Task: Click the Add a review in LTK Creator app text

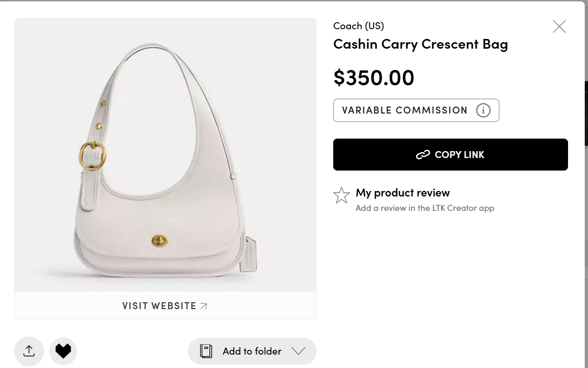Action: pyautogui.click(x=425, y=208)
